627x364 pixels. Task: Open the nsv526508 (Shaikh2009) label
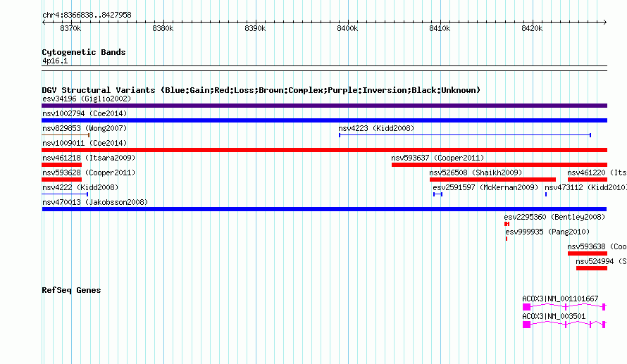[x=476, y=172]
